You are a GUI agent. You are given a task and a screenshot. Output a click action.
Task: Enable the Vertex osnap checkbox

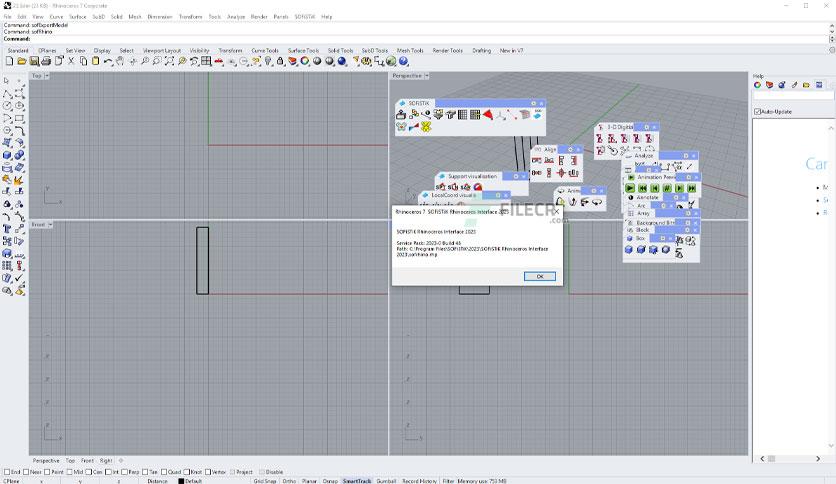pos(208,472)
